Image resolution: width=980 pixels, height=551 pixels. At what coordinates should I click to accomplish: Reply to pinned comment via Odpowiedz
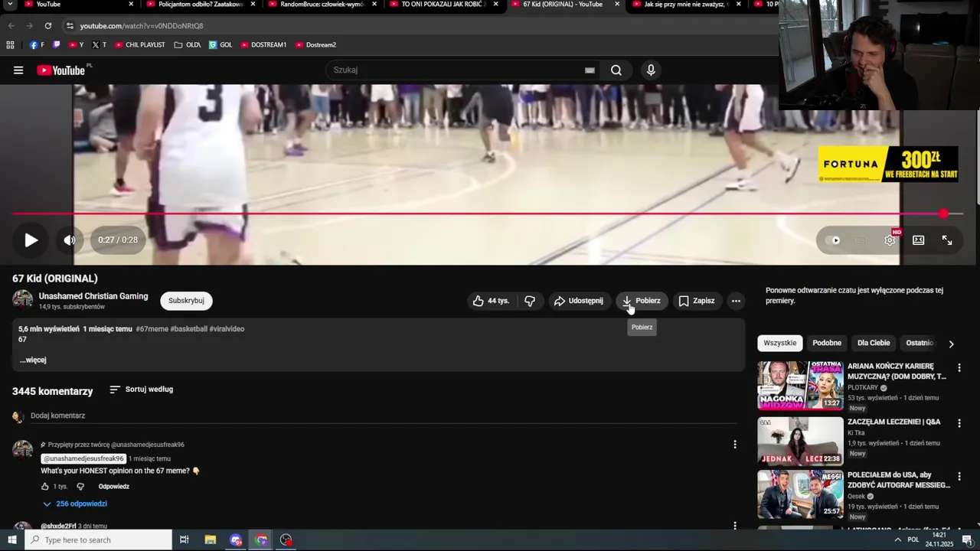click(113, 487)
